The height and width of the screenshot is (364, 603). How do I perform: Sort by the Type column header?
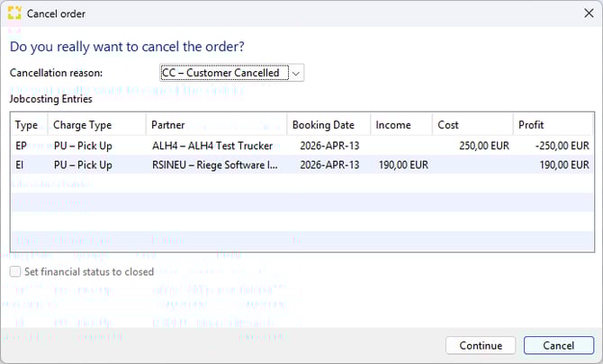(x=27, y=125)
